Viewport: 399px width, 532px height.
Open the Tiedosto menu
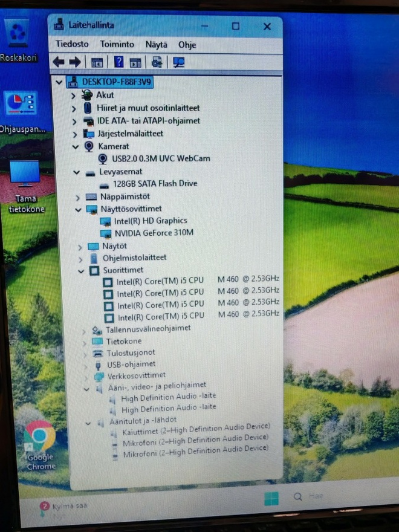click(x=72, y=44)
